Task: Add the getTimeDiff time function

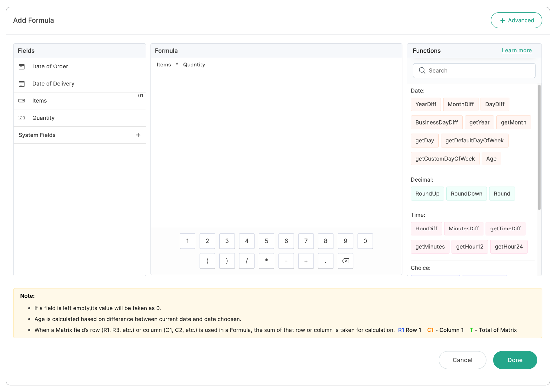Action: pyautogui.click(x=505, y=228)
